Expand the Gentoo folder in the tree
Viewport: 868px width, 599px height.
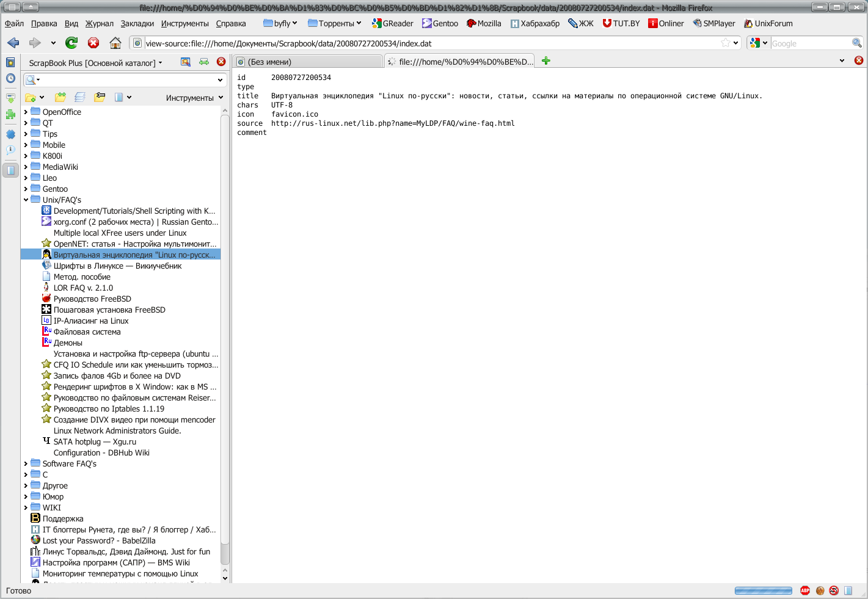(26, 189)
